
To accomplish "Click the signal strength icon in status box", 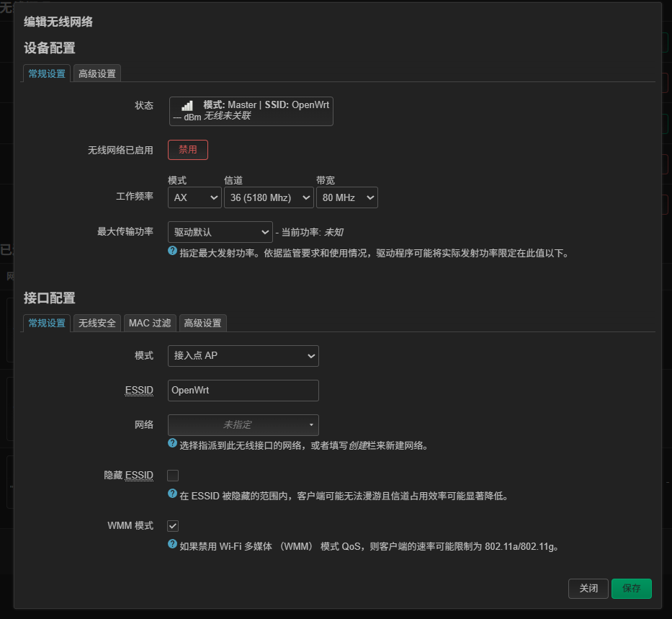I will pos(187,105).
